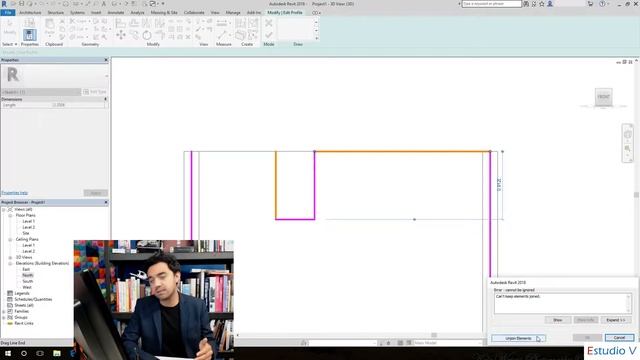Click the Rotate tool icon

(147, 35)
